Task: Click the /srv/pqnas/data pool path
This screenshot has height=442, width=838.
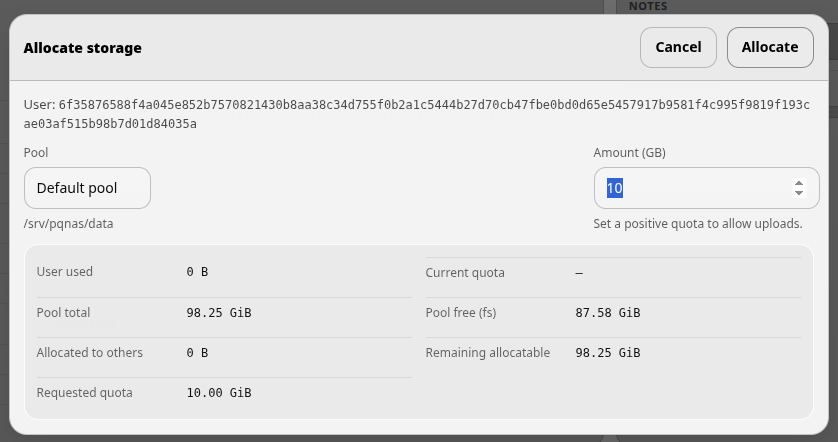Action: click(68, 224)
